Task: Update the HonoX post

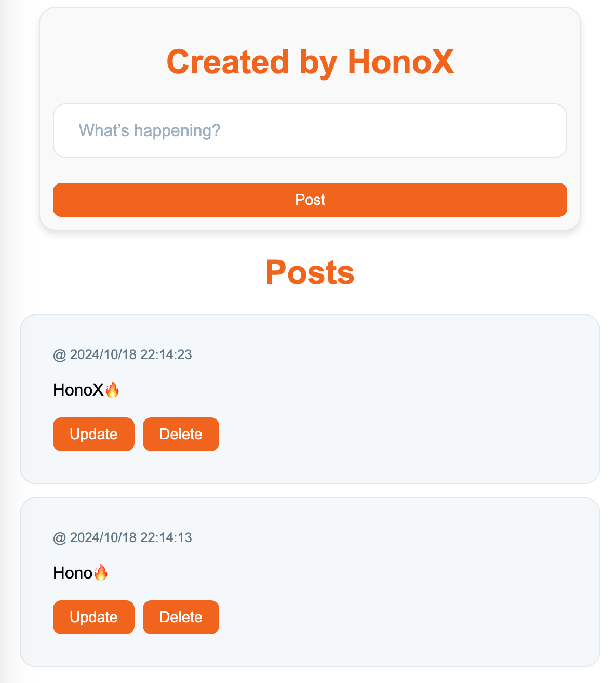Action: click(x=93, y=434)
